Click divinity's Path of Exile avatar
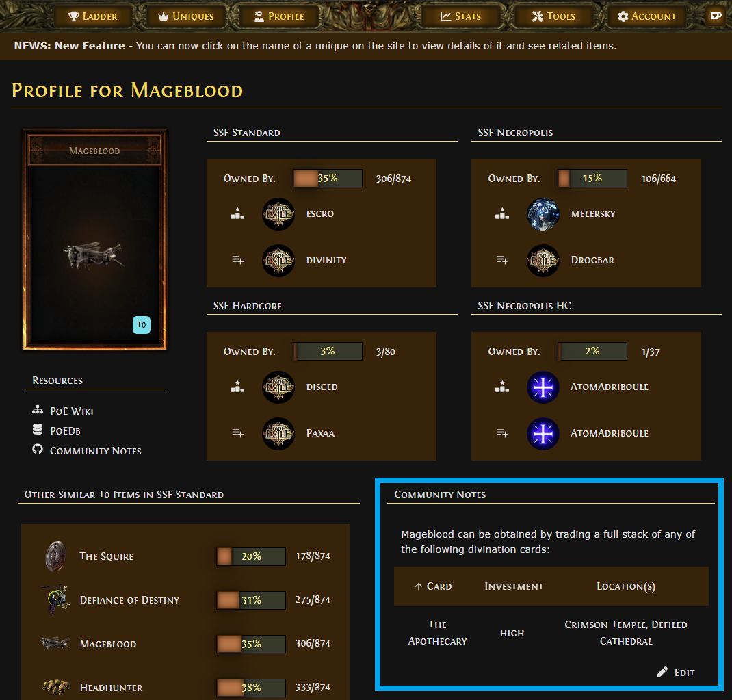This screenshot has height=700, width=732. 278,261
